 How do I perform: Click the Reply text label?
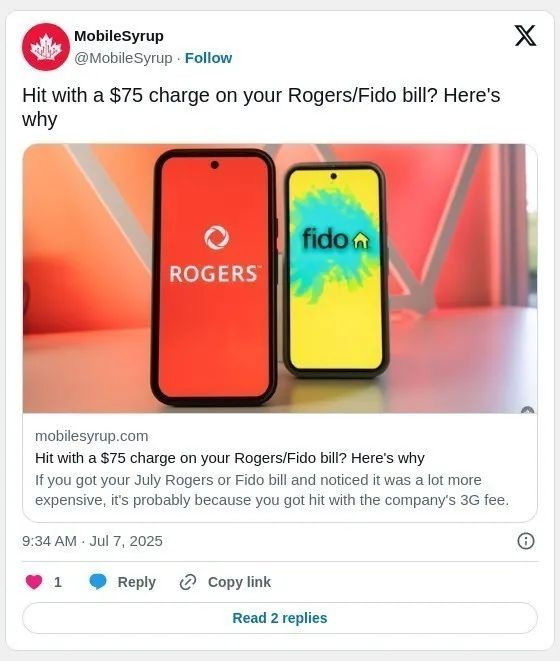coord(137,582)
